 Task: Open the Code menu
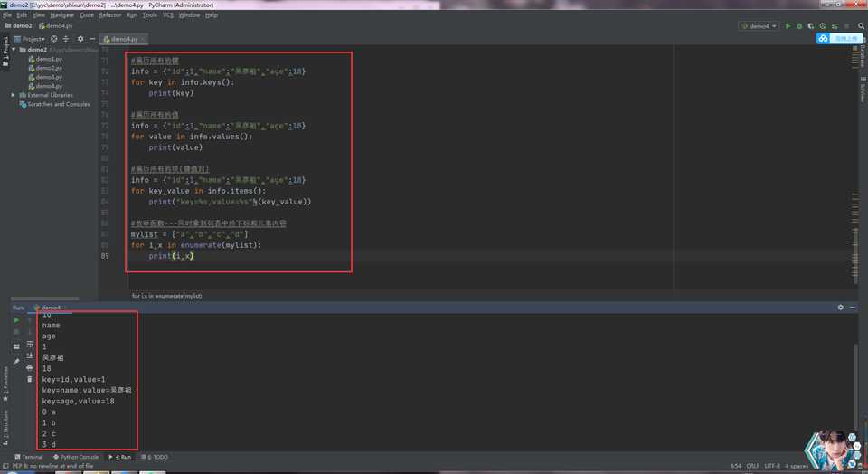tap(87, 15)
